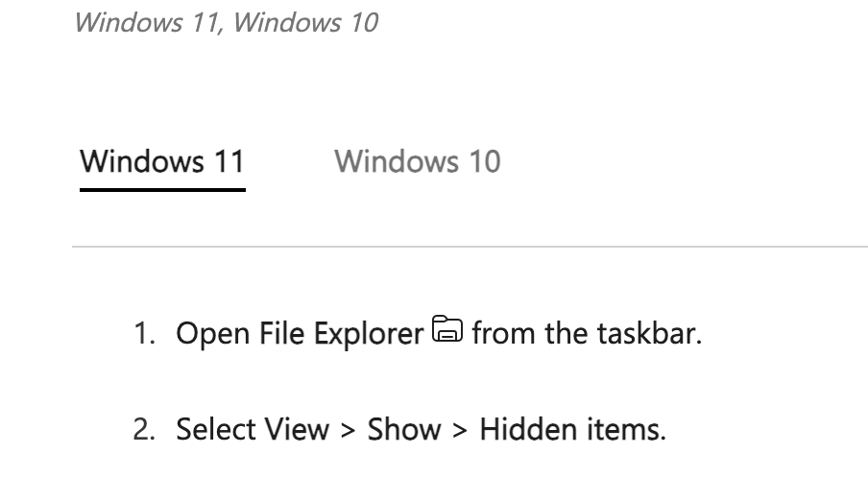The width and height of the screenshot is (868, 501).
Task: Click the list number '1.'
Action: [144, 334]
